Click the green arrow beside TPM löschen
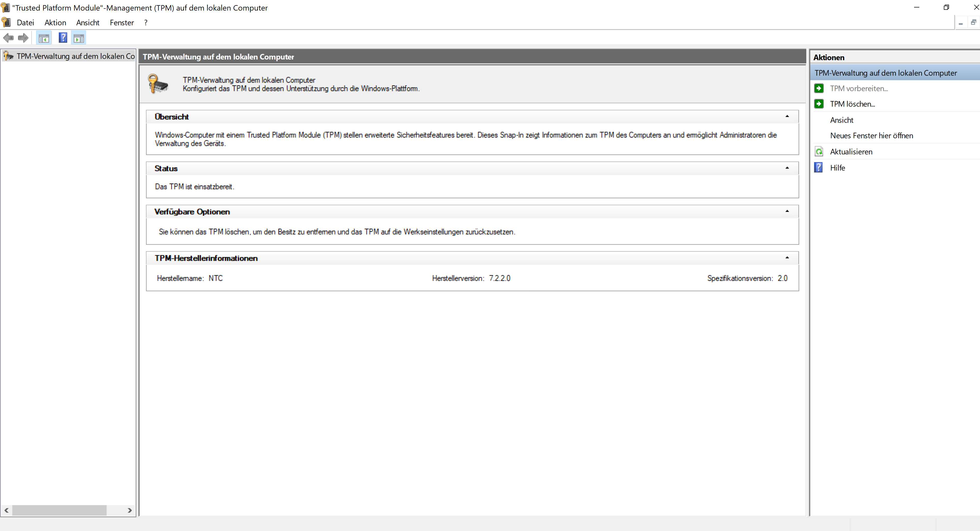This screenshot has height=531, width=980. point(819,104)
